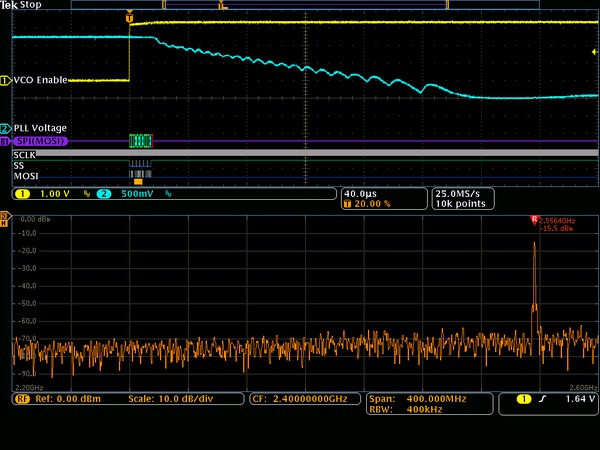Select the red peak reference marker R
600x450 pixels.
534,219
